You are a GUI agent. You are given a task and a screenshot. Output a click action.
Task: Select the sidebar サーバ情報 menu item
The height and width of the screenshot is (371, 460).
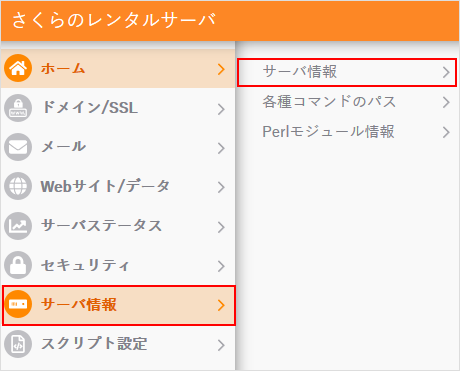coord(119,305)
